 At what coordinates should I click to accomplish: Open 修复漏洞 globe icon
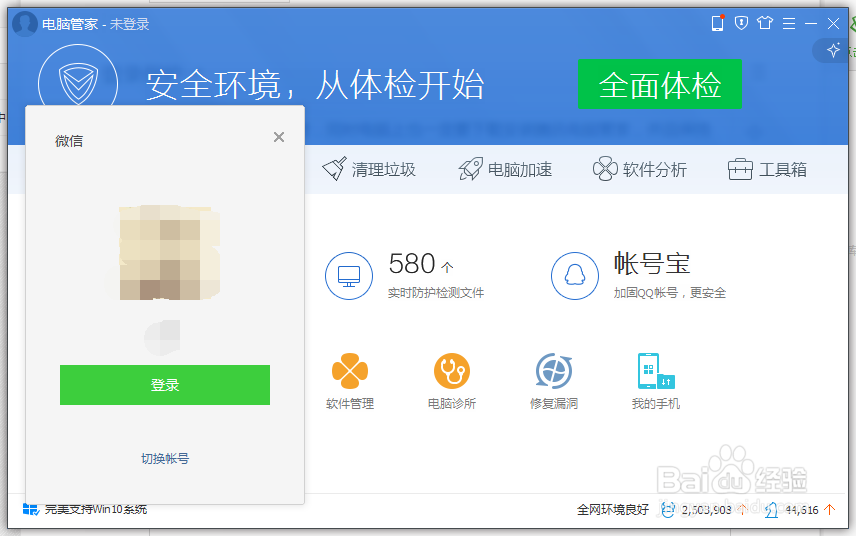click(x=554, y=371)
